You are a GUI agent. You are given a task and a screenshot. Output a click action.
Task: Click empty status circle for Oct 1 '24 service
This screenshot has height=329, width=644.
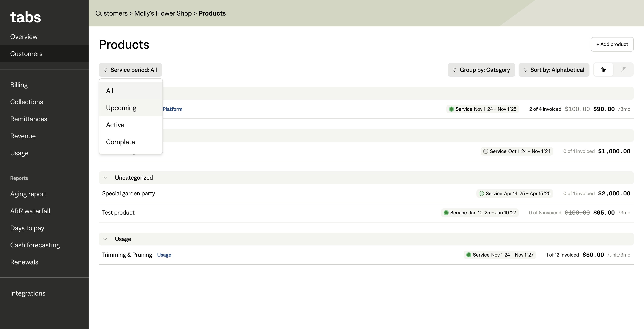click(486, 151)
